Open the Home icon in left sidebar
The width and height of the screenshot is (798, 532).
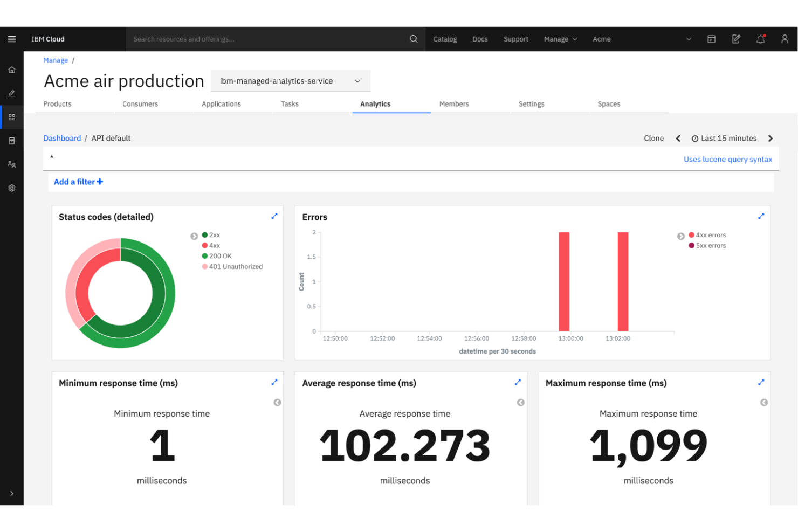(11, 70)
